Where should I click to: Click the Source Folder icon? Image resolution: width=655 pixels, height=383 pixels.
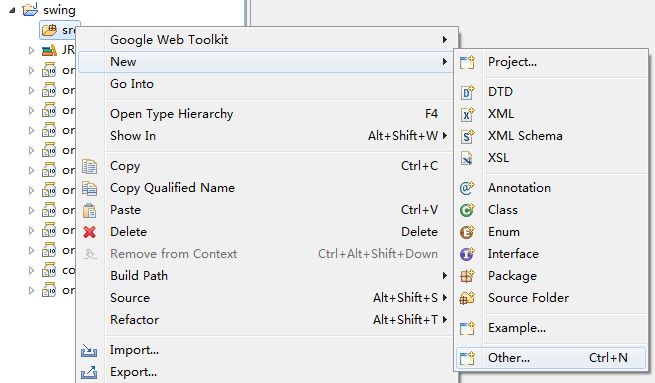pos(467,298)
